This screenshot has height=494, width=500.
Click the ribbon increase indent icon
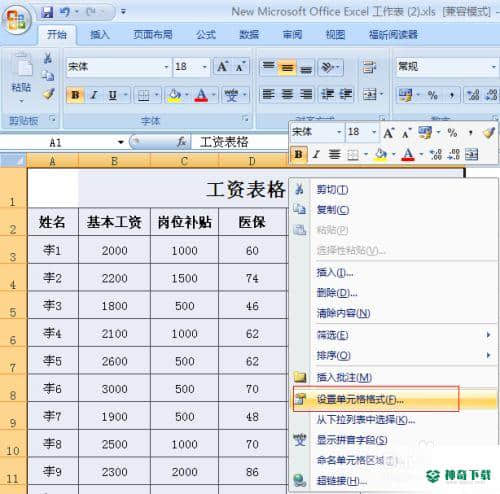tap(345, 95)
